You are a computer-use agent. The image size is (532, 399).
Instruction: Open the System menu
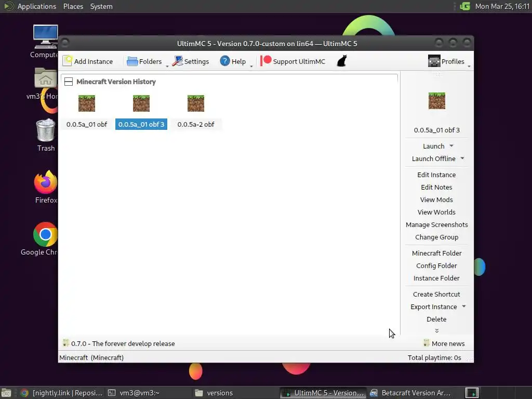[101, 6]
